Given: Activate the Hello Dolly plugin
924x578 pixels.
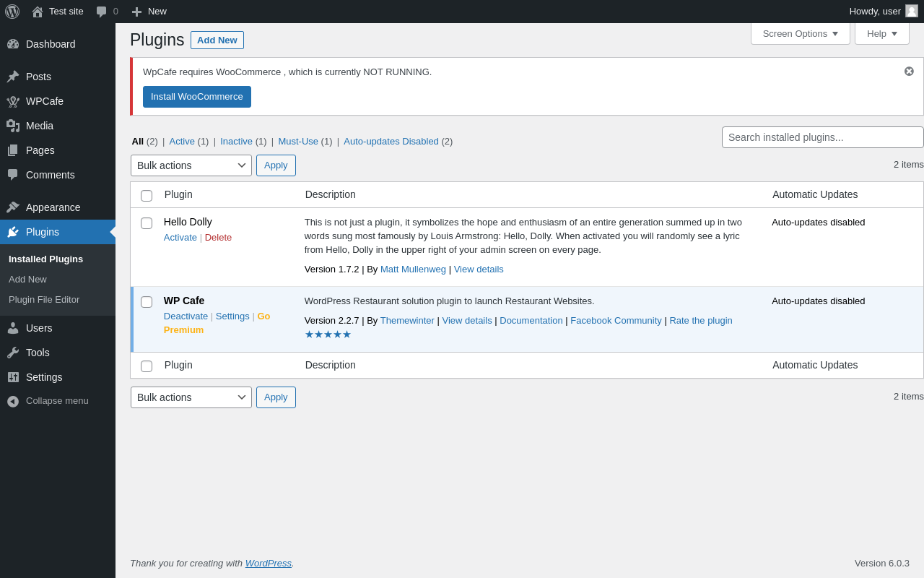Looking at the screenshot, I should (180, 237).
